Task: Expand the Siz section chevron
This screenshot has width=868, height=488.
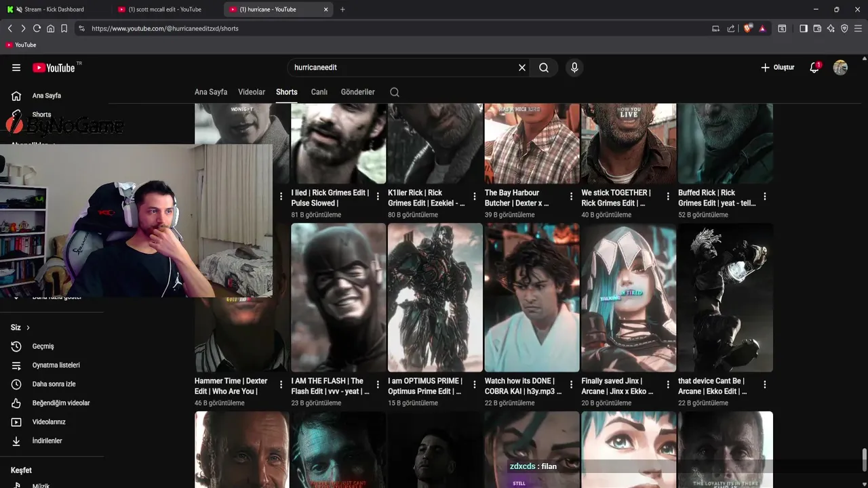Action: pyautogui.click(x=28, y=328)
